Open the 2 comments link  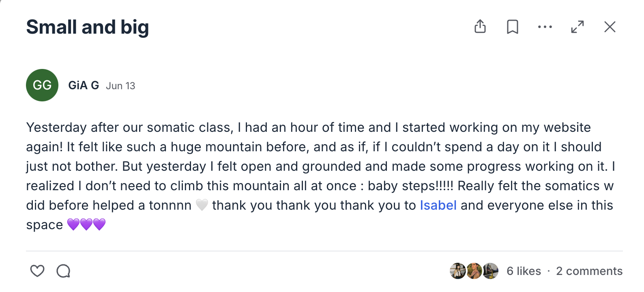tap(589, 271)
